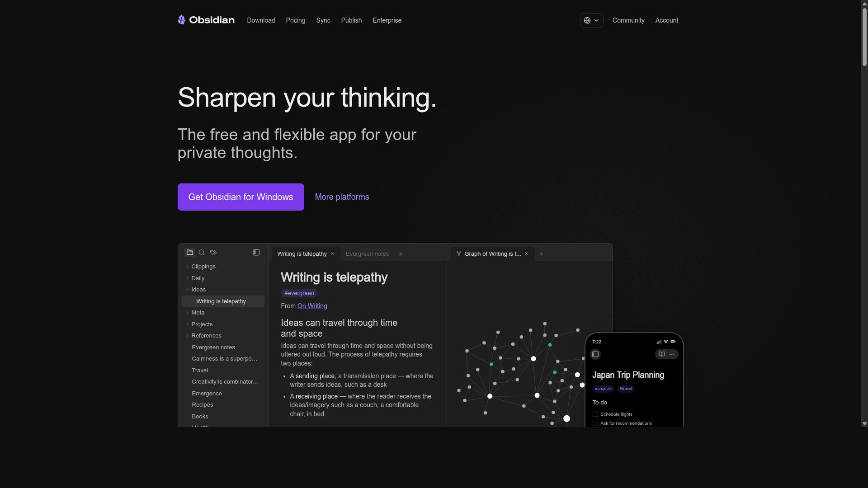Click Get Obsidian for Windows button
The image size is (868, 488).
pos(241,197)
